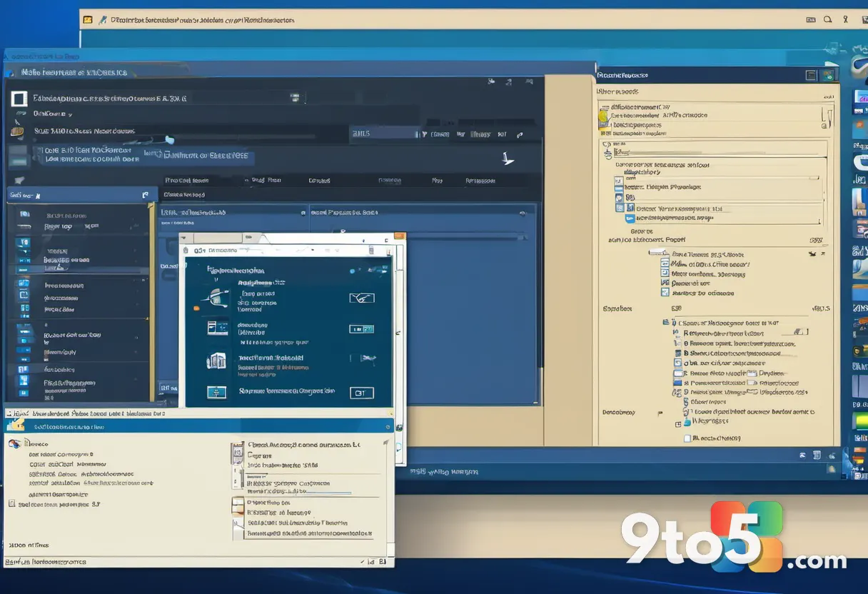
Task: Click the outlined button in the dialog's last row
Action: 361,393
